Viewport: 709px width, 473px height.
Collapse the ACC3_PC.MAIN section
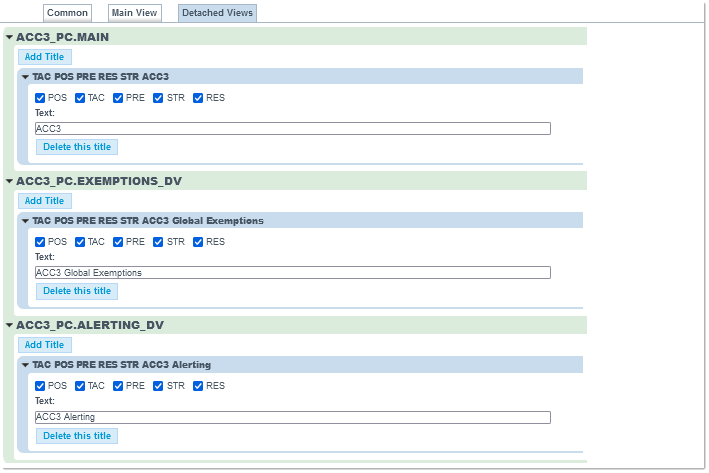coord(10,37)
